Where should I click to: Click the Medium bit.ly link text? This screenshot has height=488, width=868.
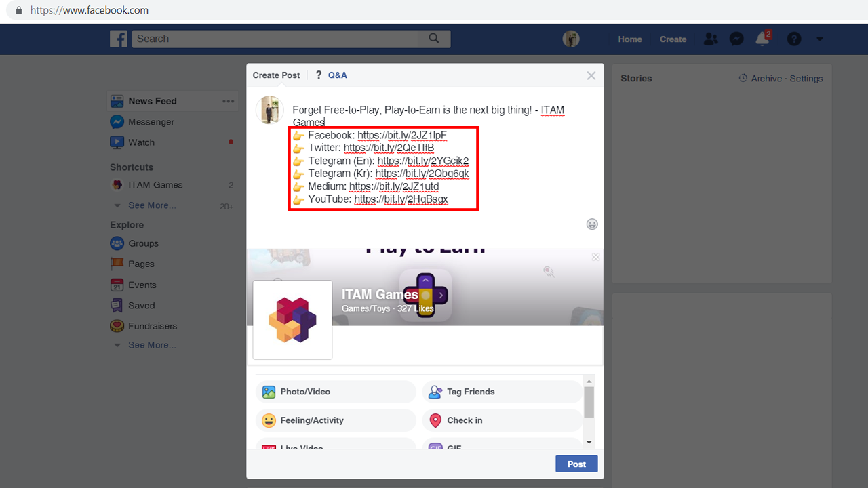tap(394, 186)
